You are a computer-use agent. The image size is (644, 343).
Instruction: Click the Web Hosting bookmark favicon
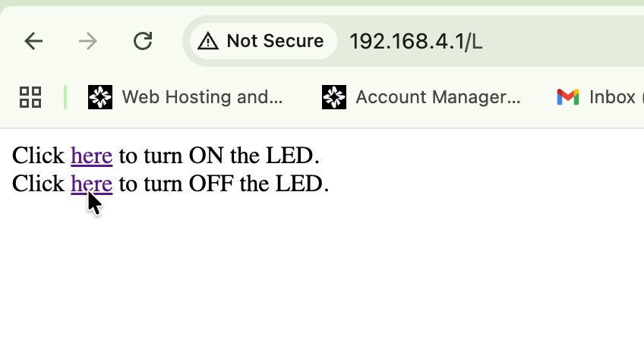(100, 97)
